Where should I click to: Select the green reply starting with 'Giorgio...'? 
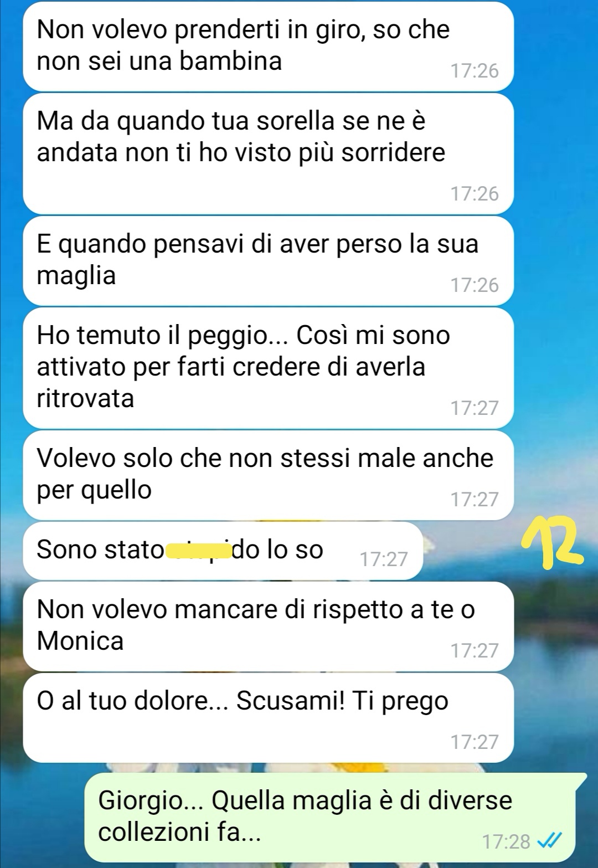[330, 816]
